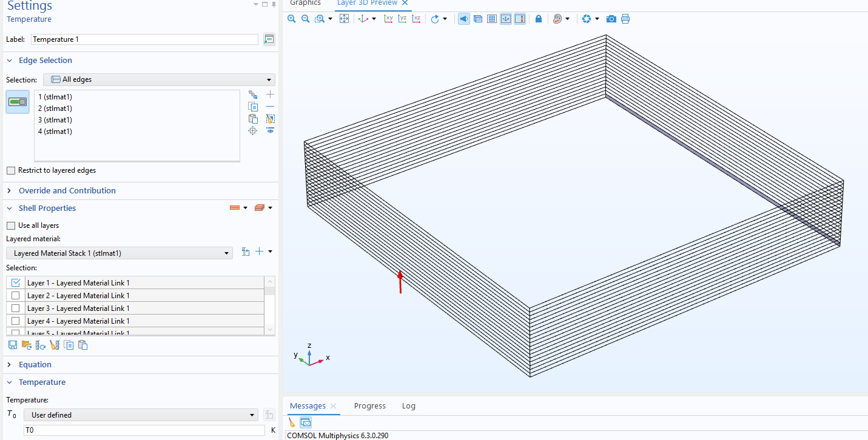Open the Layered Material Stack 1 dropdown
The width and height of the screenshot is (868, 440).
[119, 253]
